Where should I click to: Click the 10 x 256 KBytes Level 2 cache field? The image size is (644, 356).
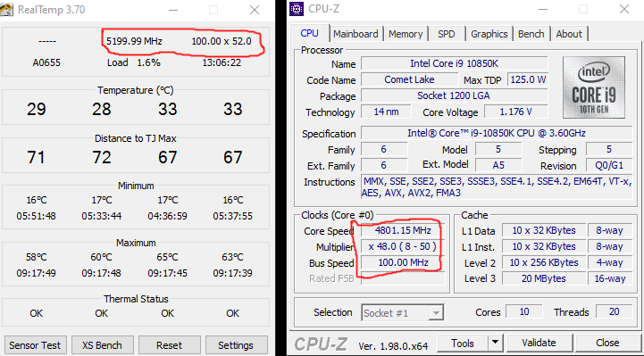(544, 262)
